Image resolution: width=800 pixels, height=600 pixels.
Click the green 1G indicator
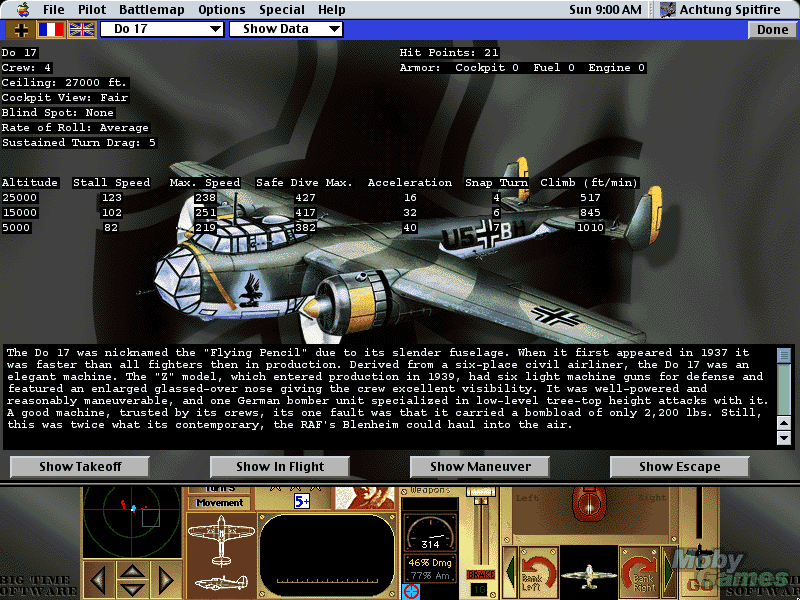click(479, 590)
